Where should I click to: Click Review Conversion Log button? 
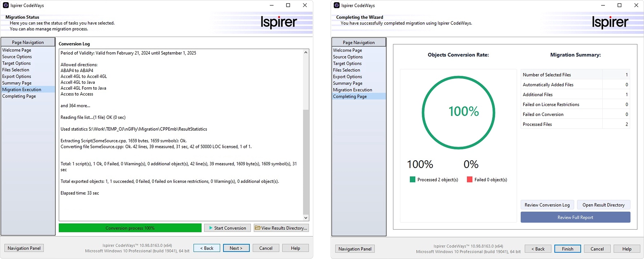tap(547, 205)
